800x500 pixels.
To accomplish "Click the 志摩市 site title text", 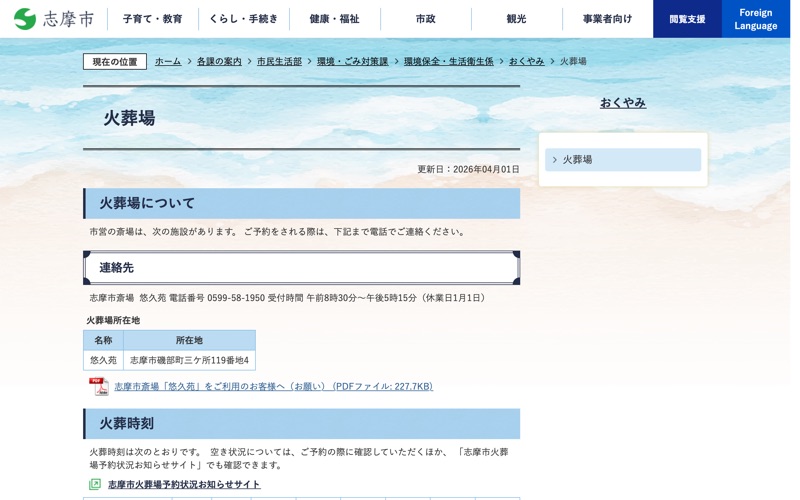I will [x=68, y=19].
